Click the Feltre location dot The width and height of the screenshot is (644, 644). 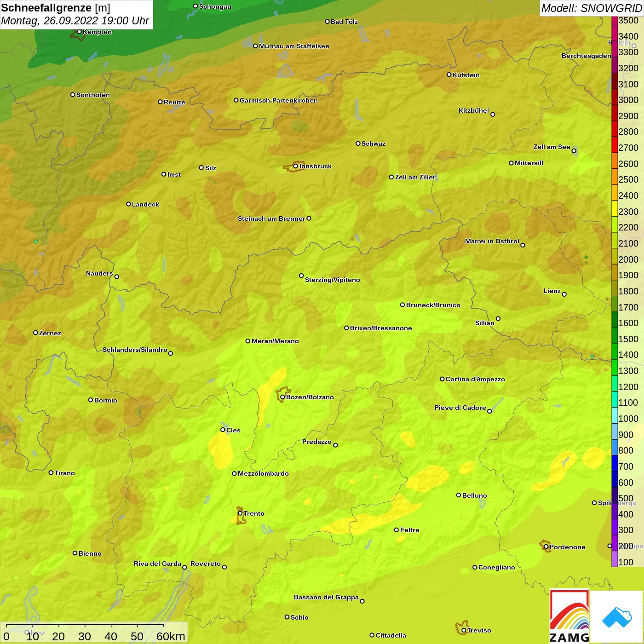pos(396,530)
